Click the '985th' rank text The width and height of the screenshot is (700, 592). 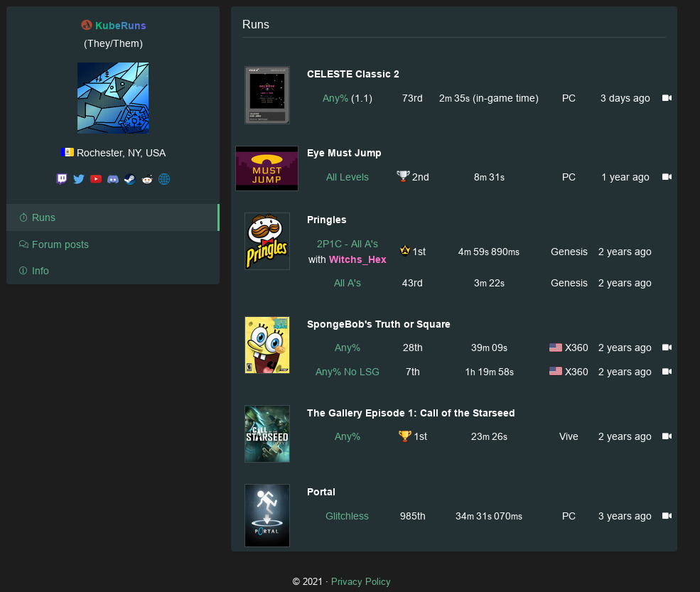pos(412,516)
